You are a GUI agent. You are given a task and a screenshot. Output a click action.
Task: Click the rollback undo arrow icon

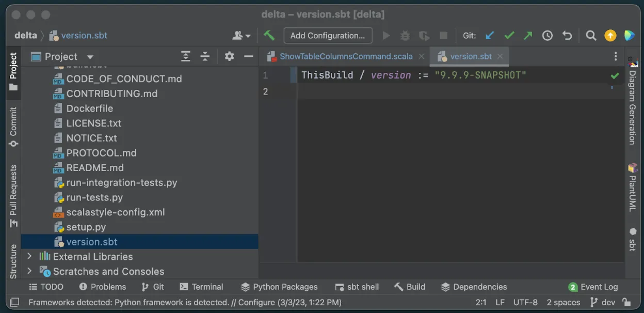pos(567,36)
